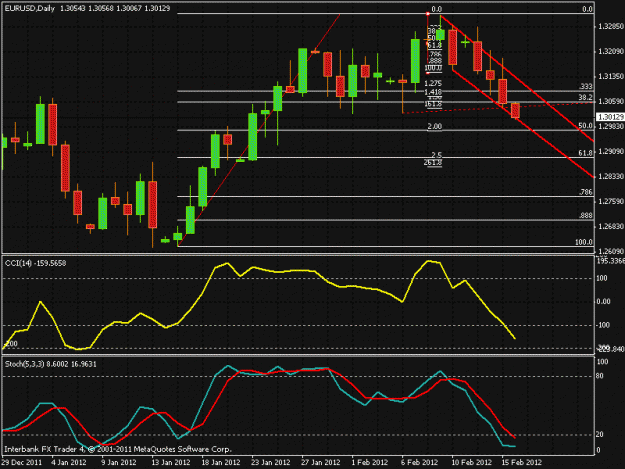Image resolution: width=625 pixels, height=469 pixels.
Task: Click the 1.32850 price axis label
Action: tap(611, 27)
